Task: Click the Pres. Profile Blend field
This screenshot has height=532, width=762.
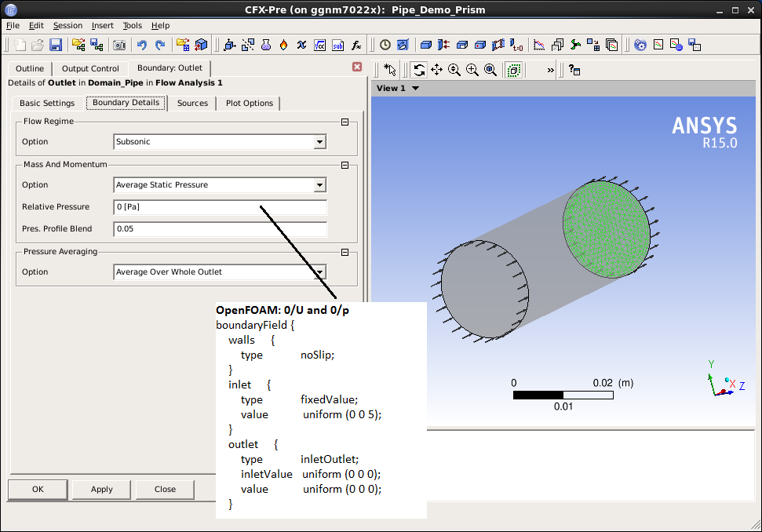Action: click(x=221, y=229)
